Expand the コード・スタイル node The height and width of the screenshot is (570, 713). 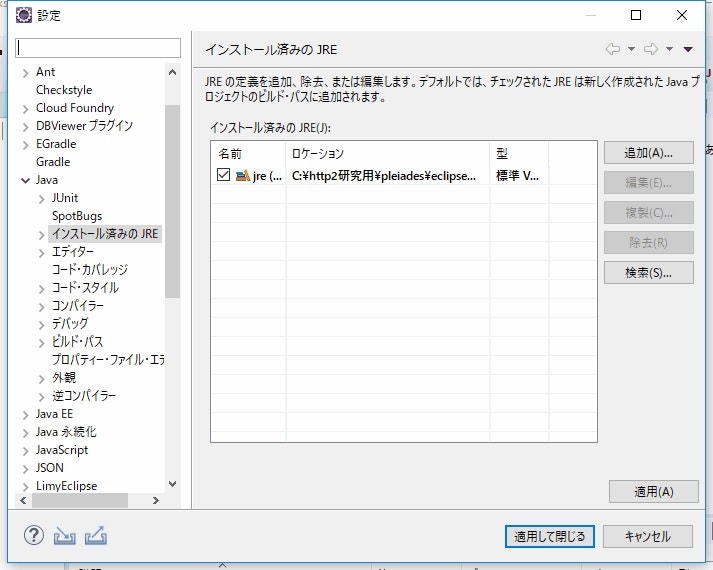pyautogui.click(x=42, y=289)
